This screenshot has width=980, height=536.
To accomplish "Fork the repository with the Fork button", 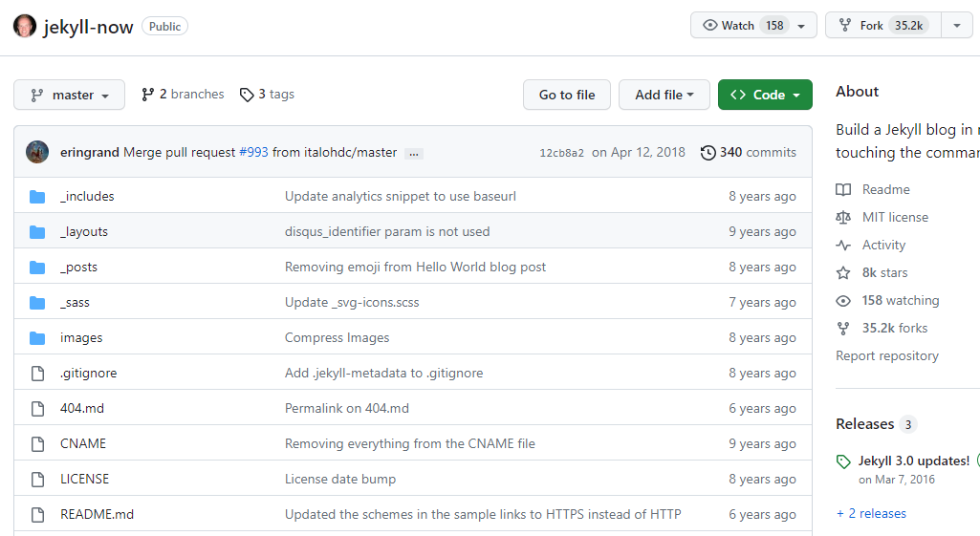I will (x=883, y=26).
